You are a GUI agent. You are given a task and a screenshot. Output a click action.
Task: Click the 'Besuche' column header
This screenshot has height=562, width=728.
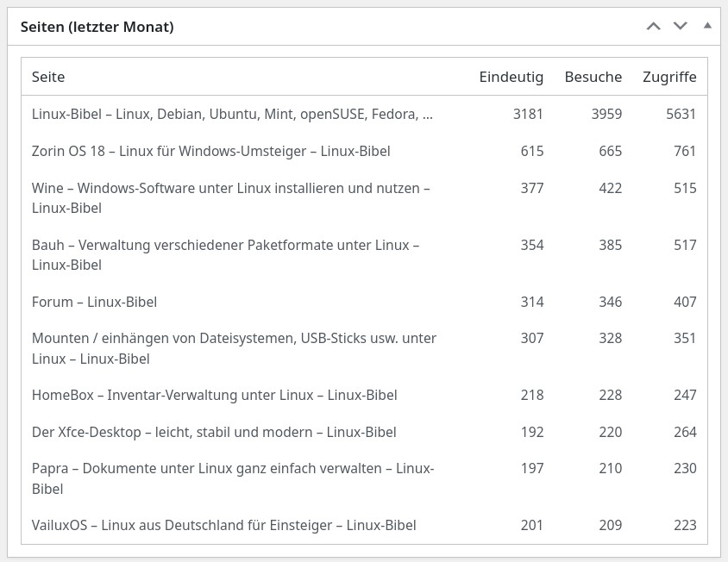593,77
